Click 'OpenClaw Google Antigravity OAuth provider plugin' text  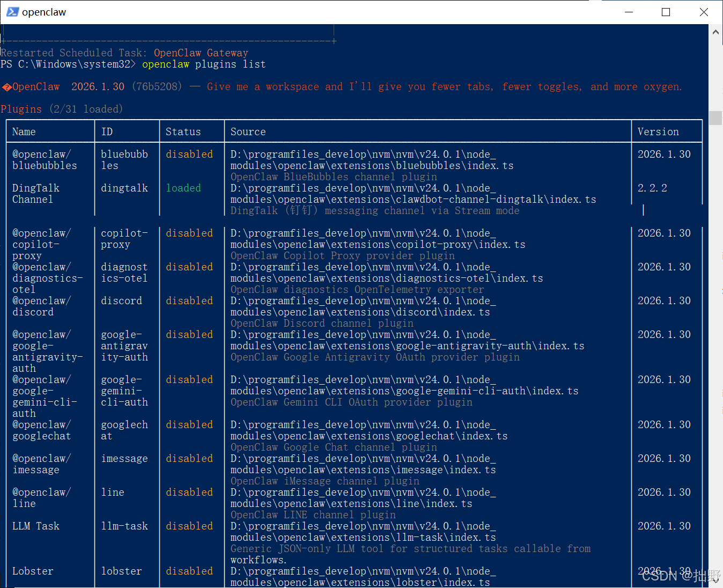(x=375, y=357)
